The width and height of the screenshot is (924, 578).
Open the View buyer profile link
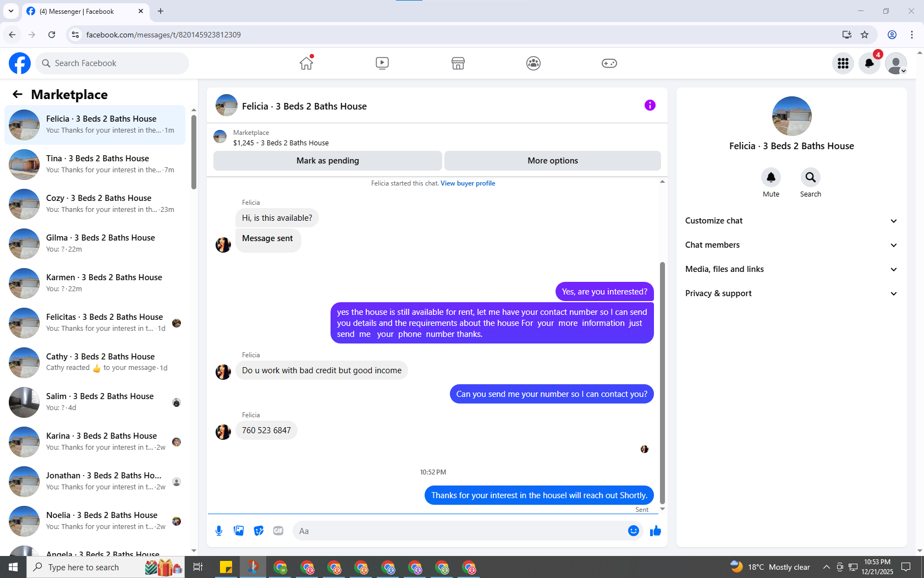point(468,183)
